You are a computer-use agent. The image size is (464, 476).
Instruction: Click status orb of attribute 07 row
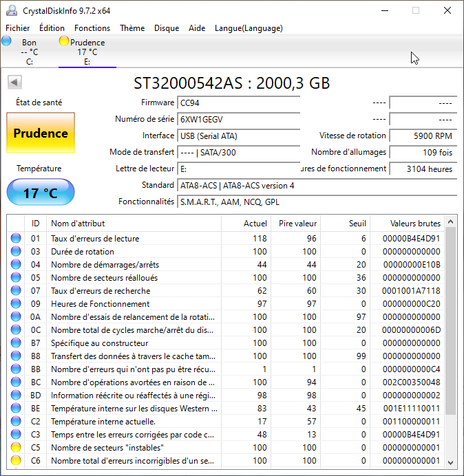(x=16, y=290)
